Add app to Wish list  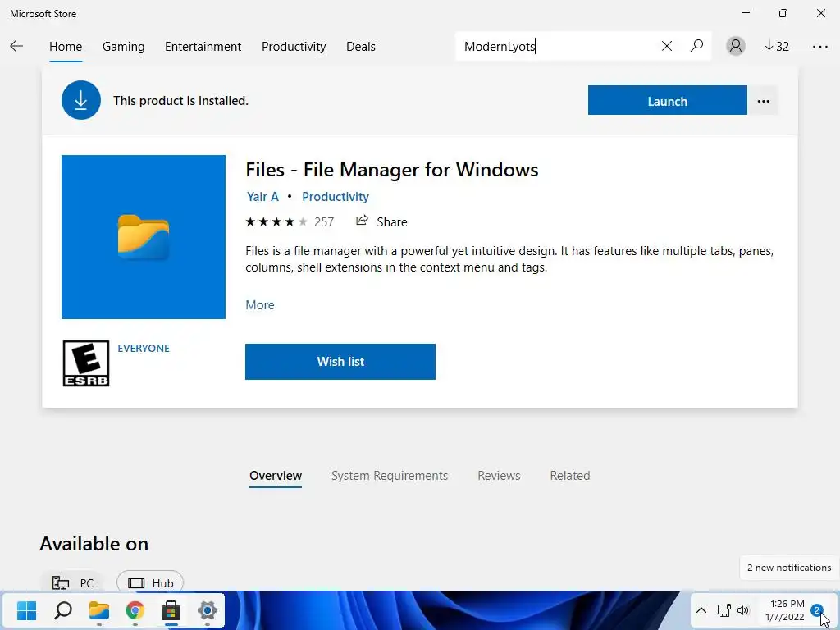340,362
